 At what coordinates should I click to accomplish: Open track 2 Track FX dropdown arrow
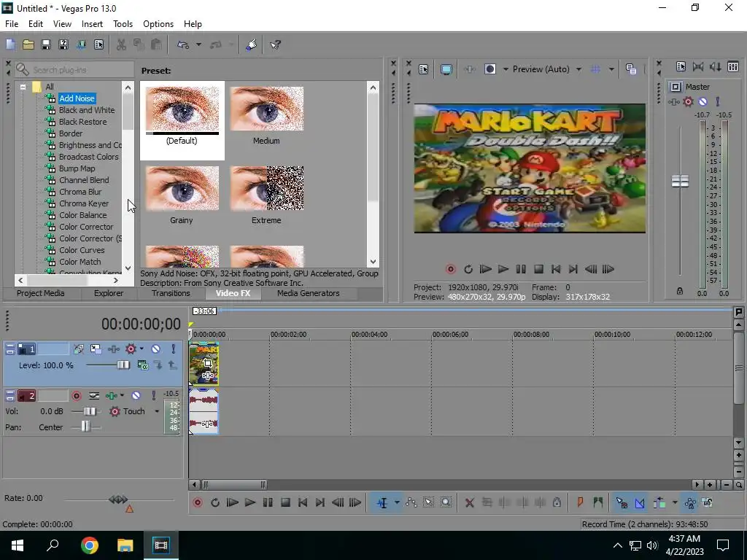[x=122, y=396]
